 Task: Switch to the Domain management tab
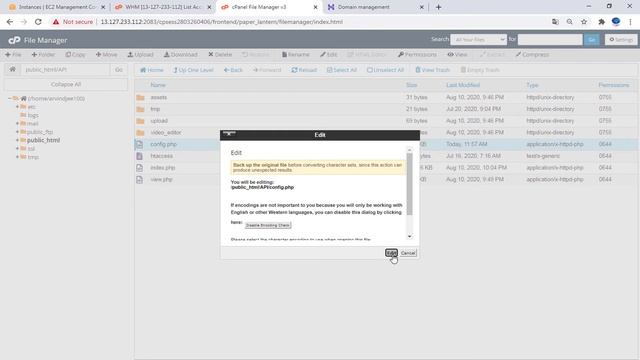coord(376,7)
